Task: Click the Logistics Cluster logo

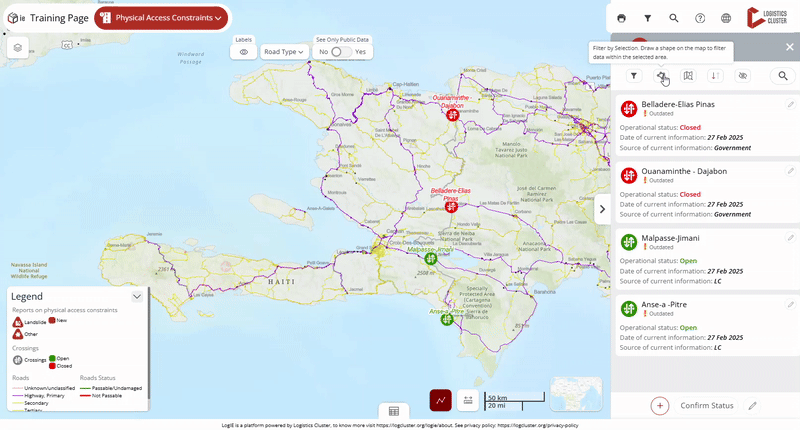Action: point(767,17)
